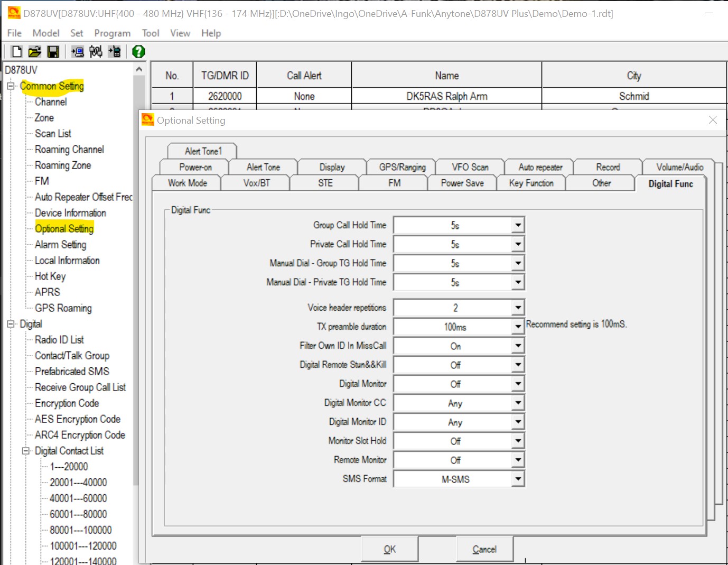This screenshot has width=728, height=565.
Task: Open Digital Remote Stun&&Kill dropdown
Action: pyautogui.click(x=518, y=365)
